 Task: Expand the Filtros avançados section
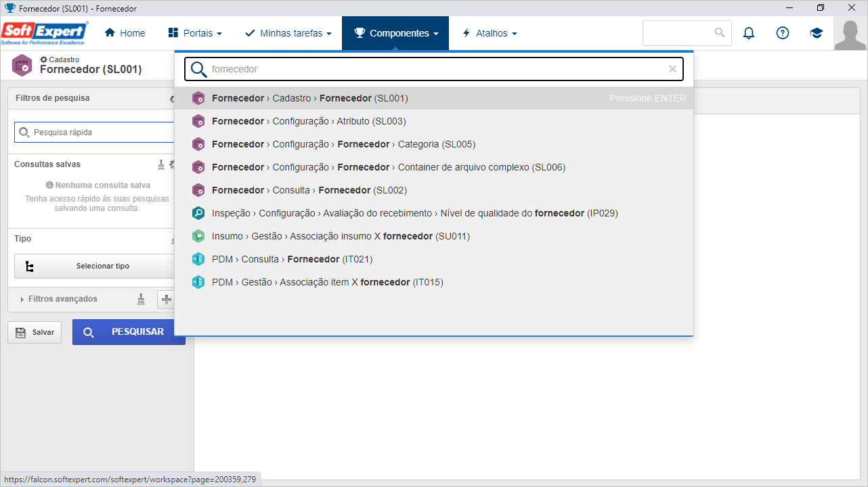tap(59, 299)
